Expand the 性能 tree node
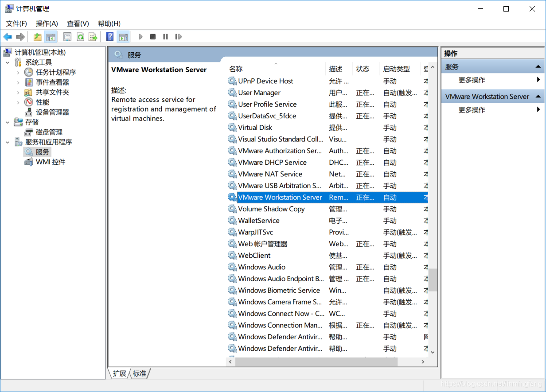 [18, 102]
